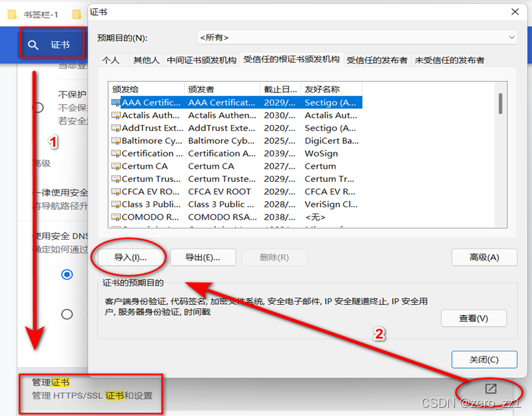Click the certificate icon of COMODO RSA row
Screen dimensions: 532x416
pos(116,217)
